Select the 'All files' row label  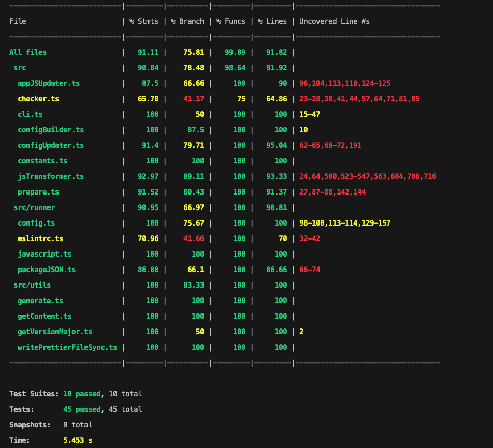28,52
